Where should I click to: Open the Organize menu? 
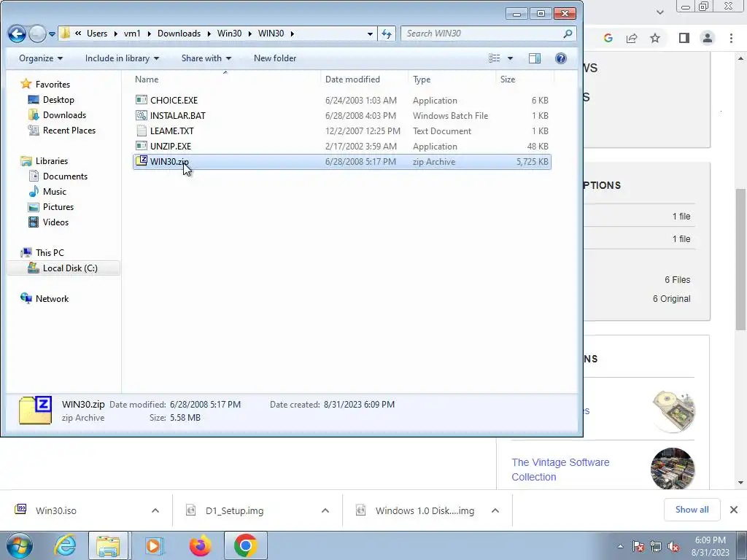[41, 58]
